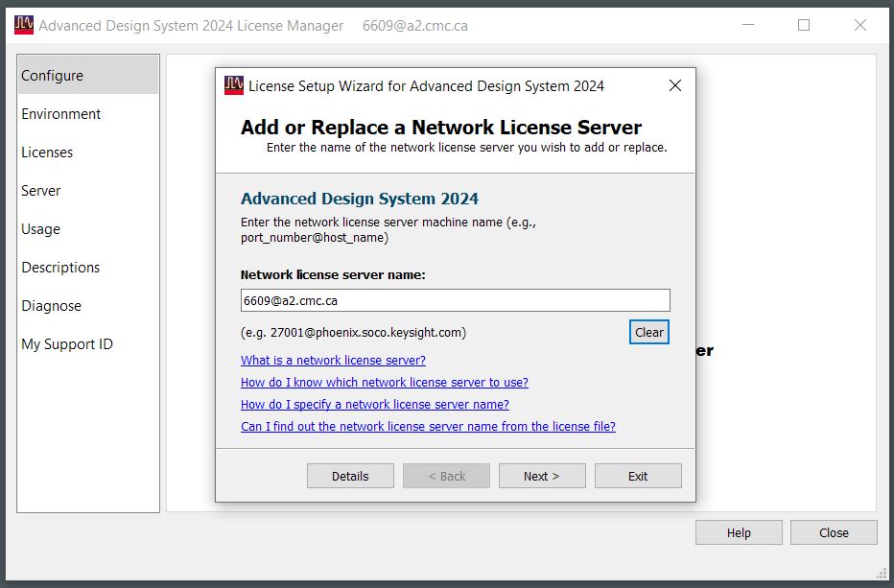Open 'How do I specify a network license server name?' link

pyautogui.click(x=375, y=405)
